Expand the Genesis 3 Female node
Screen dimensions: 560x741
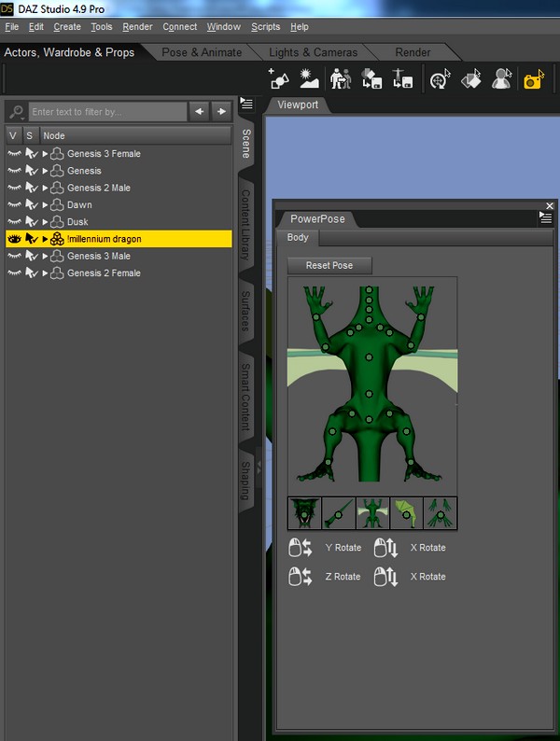point(45,154)
